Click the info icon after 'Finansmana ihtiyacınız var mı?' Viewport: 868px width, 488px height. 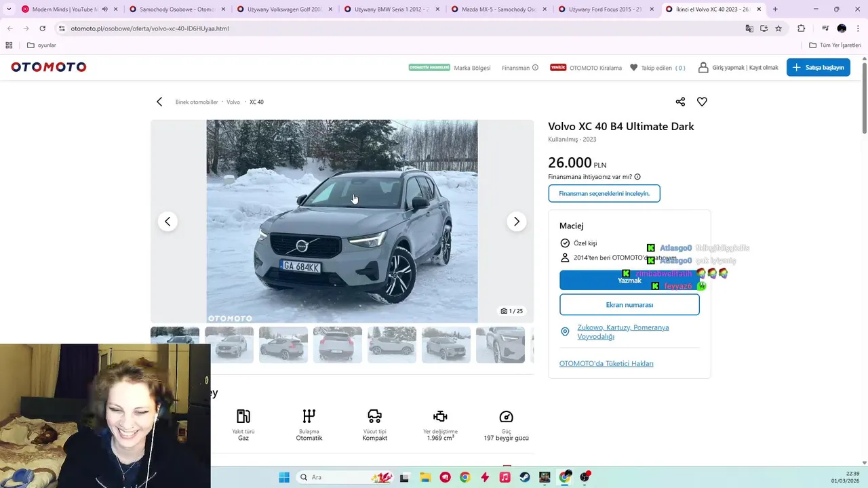pos(637,177)
